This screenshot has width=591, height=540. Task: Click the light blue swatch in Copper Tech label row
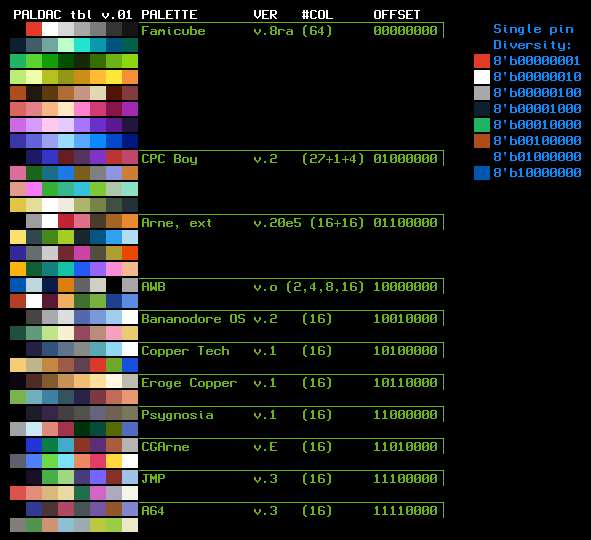click(x=114, y=349)
